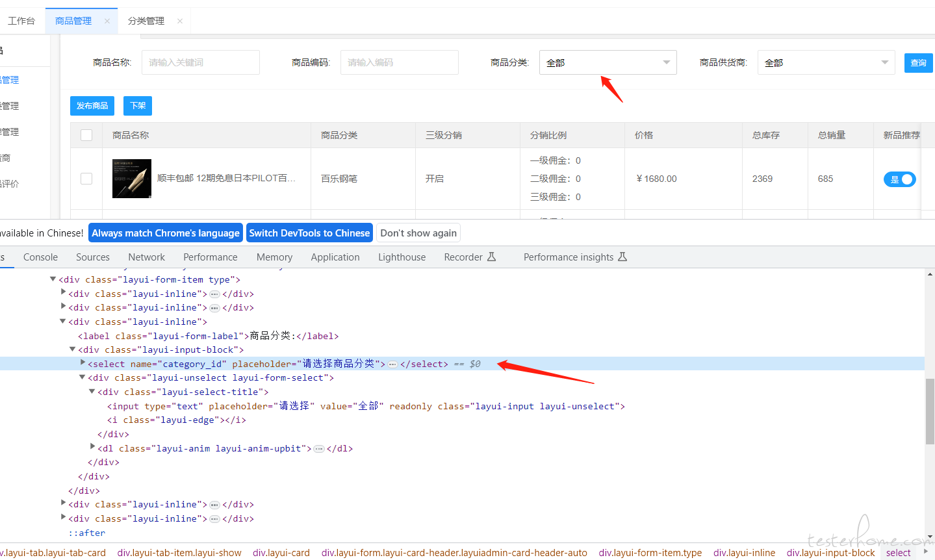The image size is (935, 560).
Task: Click the 价格 column header
Action: pos(644,135)
